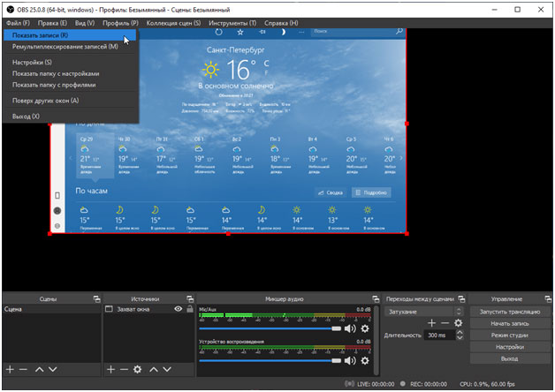Open the Правка (E) menu

(x=52, y=23)
